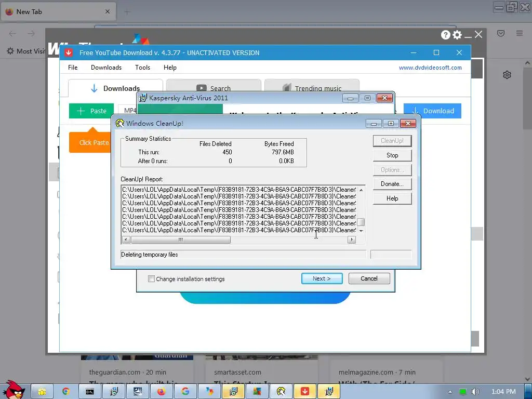Click the Help button in Windows CleanUp
This screenshot has width=532, height=399.
pyautogui.click(x=392, y=198)
